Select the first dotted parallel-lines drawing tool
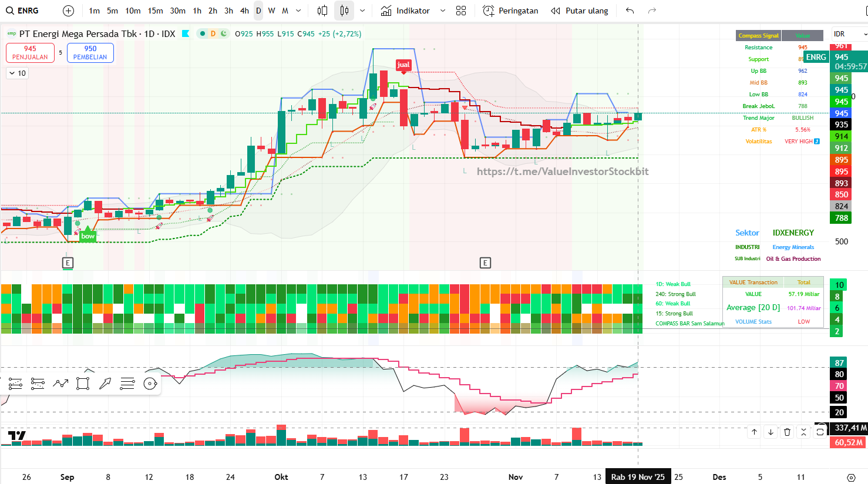Screen dimensions: 868x484 tap(15, 384)
